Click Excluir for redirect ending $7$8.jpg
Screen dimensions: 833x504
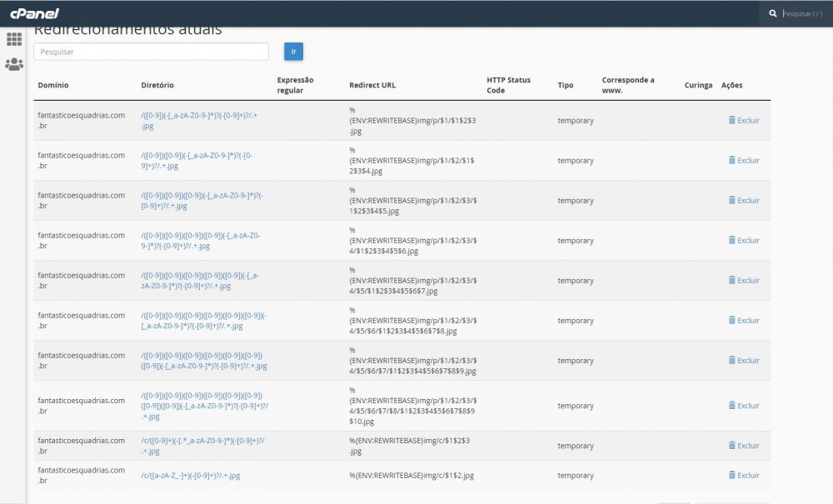click(x=744, y=320)
